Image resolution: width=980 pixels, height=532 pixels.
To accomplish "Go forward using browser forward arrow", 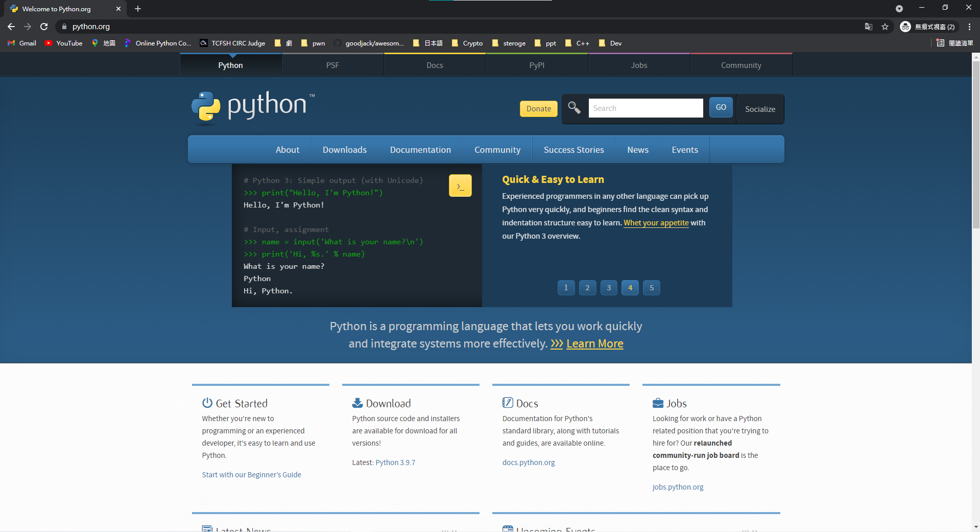I will (28, 27).
